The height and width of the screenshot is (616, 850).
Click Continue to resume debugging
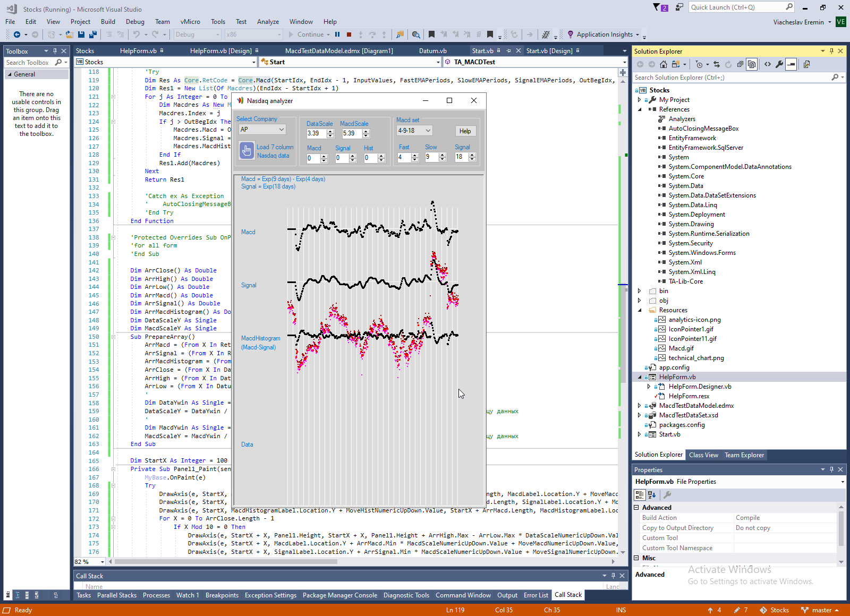click(x=306, y=35)
